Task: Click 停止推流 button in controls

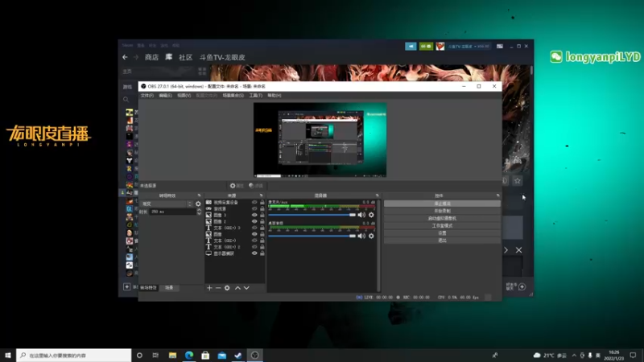Action: tap(442, 204)
